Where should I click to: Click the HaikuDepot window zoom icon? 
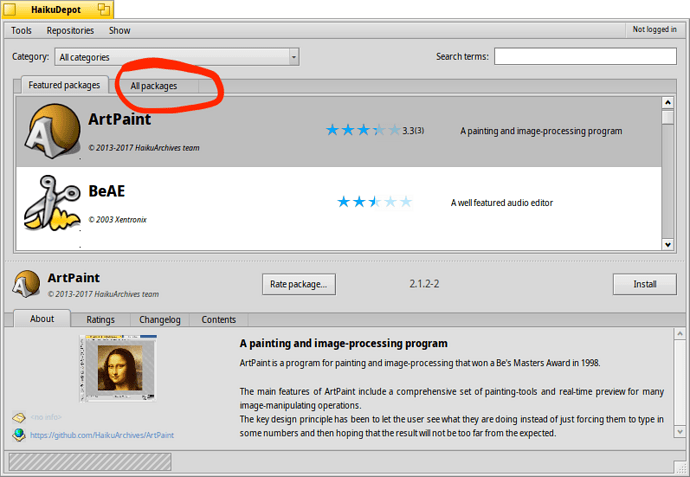pos(104,9)
